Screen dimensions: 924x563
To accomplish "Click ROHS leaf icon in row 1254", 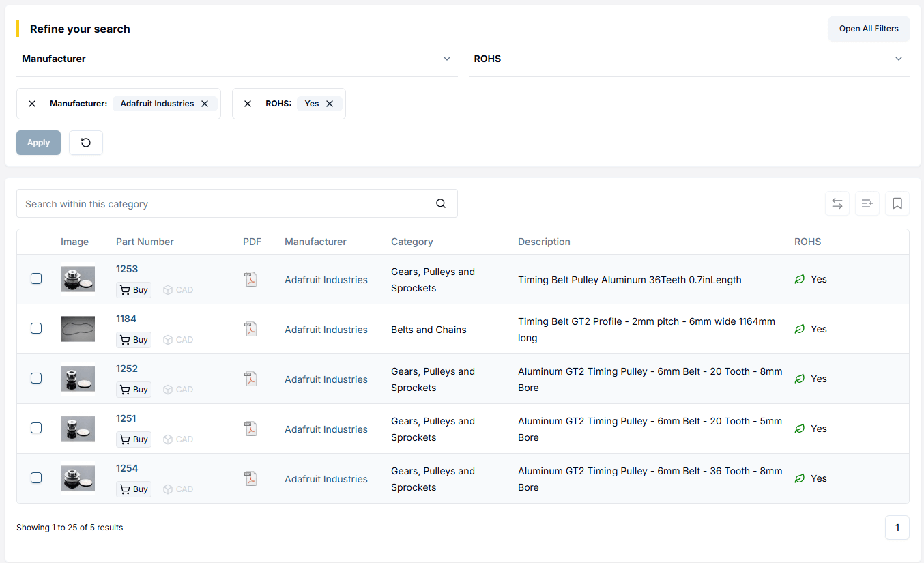I will click(800, 478).
